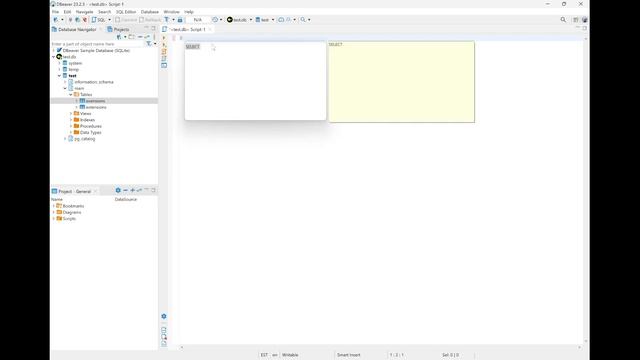Open the File menu
Screen dimensions: 640x360
coord(55,12)
